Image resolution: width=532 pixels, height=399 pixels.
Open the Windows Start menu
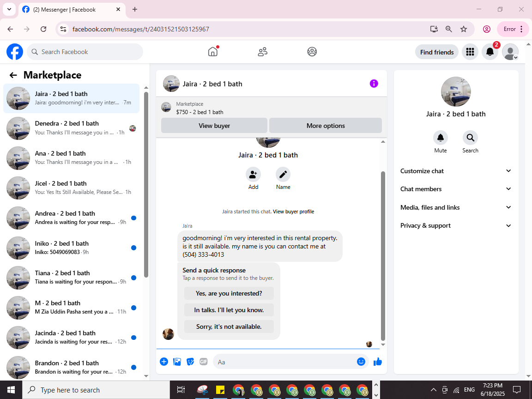pyautogui.click(x=11, y=390)
